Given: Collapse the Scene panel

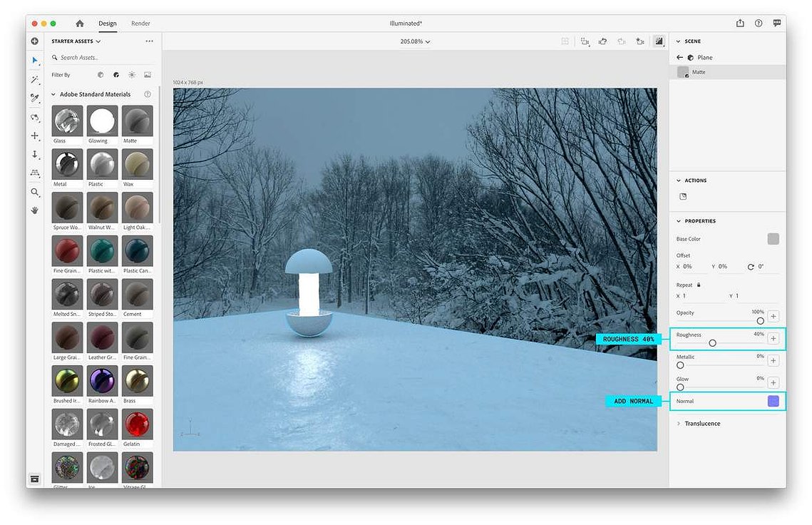Looking at the screenshot, I should pos(679,41).
